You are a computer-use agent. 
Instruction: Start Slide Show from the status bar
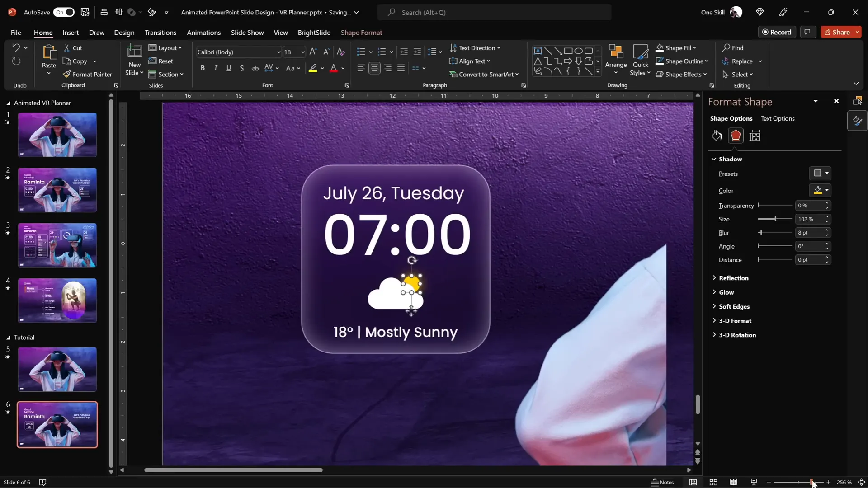point(753,482)
